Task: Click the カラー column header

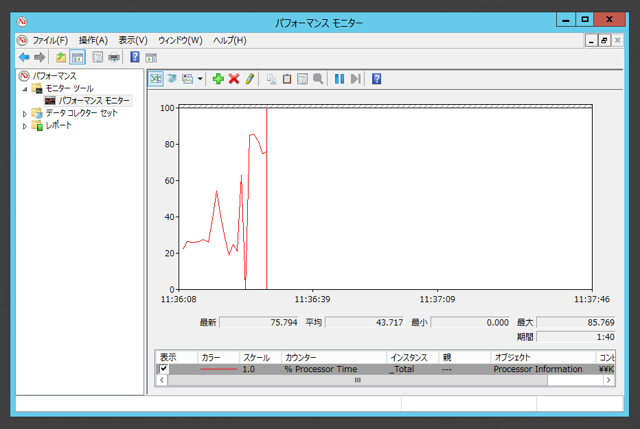Action: pos(218,358)
